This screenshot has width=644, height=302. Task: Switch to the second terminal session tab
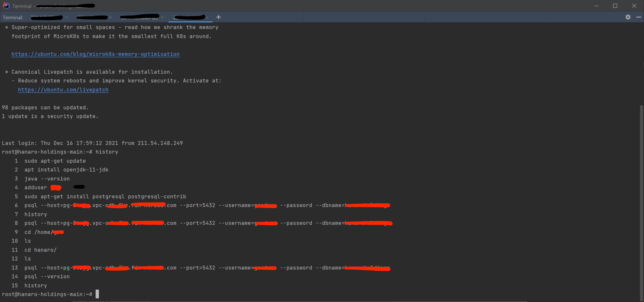tap(92, 17)
